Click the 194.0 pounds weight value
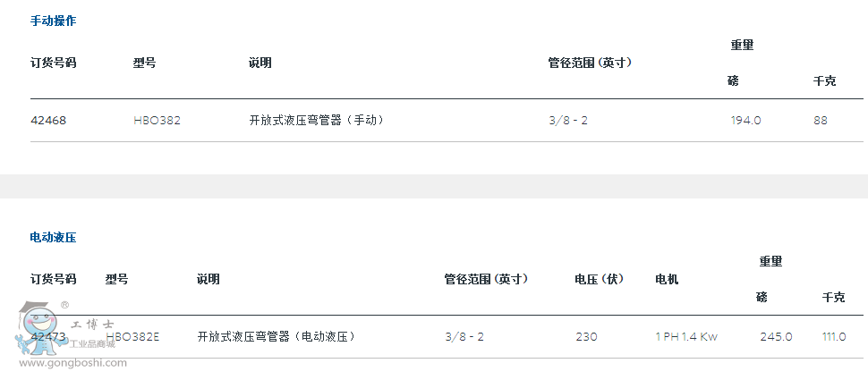The image size is (868, 380). 745,120
